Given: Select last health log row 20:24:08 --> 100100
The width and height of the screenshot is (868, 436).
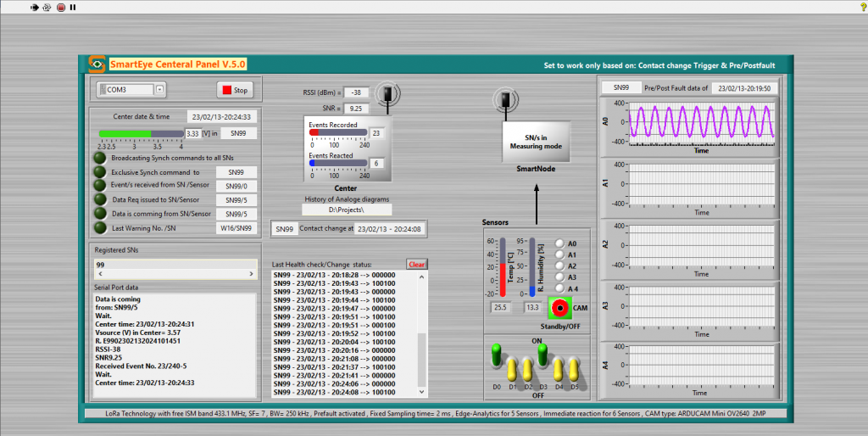Looking at the screenshot, I should click(x=334, y=392).
